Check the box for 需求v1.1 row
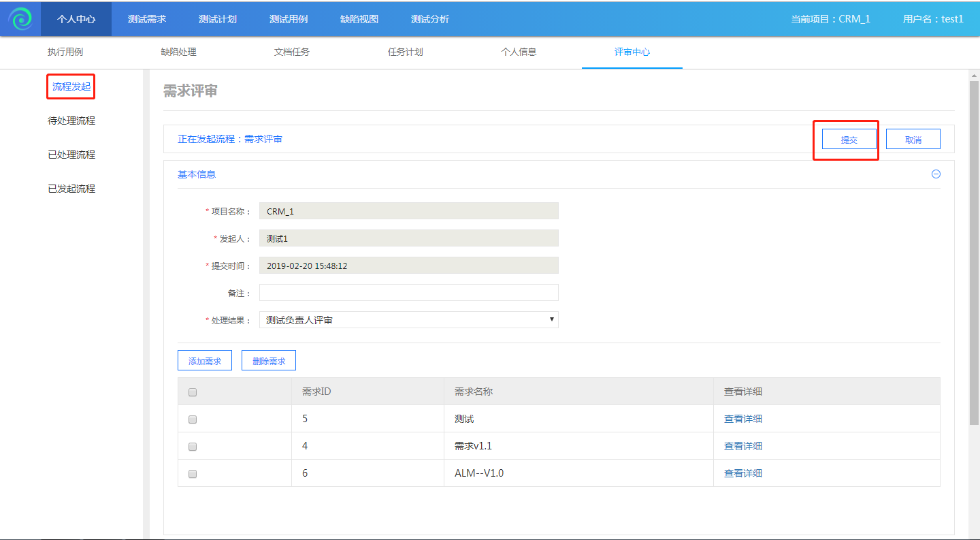This screenshot has width=980, height=540. (193, 447)
